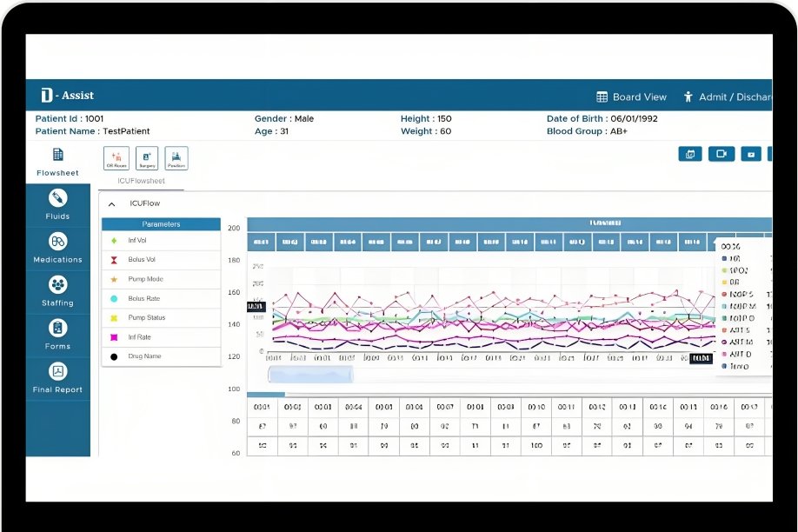Viewport: 798px width, 532px height.
Task: Select the Flowsheet sidebar icon
Action: (x=57, y=161)
